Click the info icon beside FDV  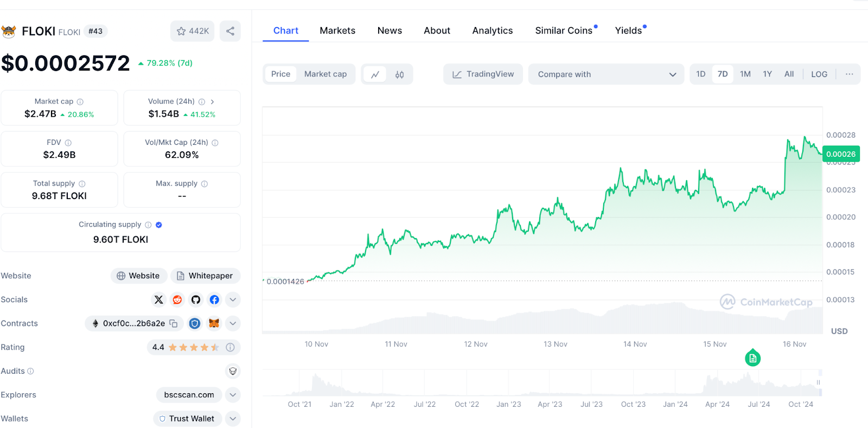68,143
